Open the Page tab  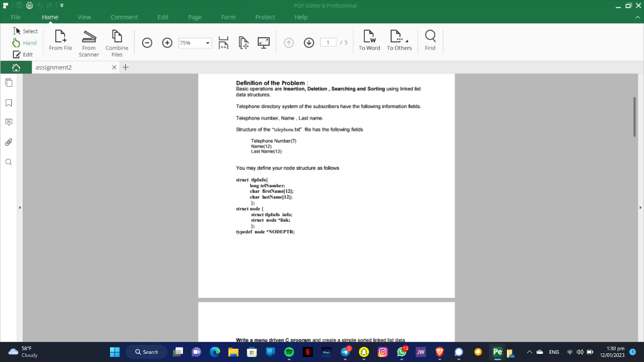coord(195,17)
